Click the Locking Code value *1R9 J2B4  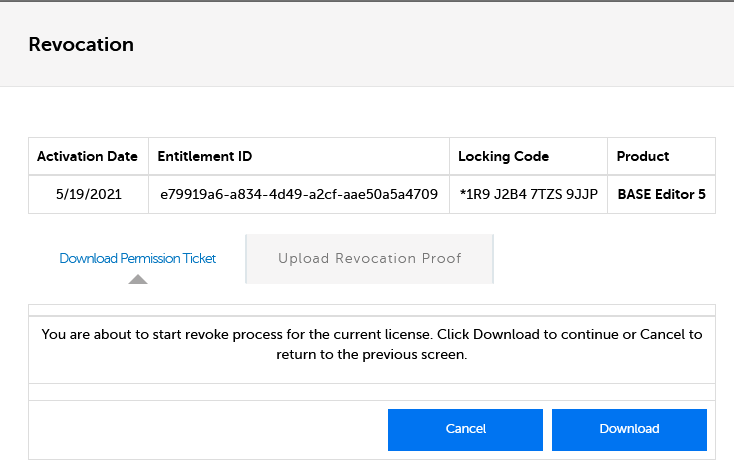[x=528, y=194]
